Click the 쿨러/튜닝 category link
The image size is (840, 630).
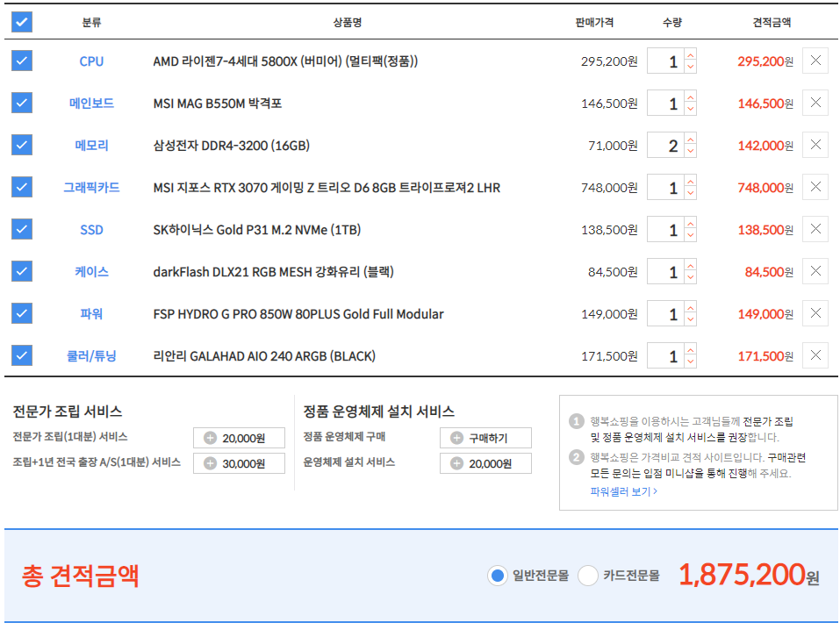point(91,356)
